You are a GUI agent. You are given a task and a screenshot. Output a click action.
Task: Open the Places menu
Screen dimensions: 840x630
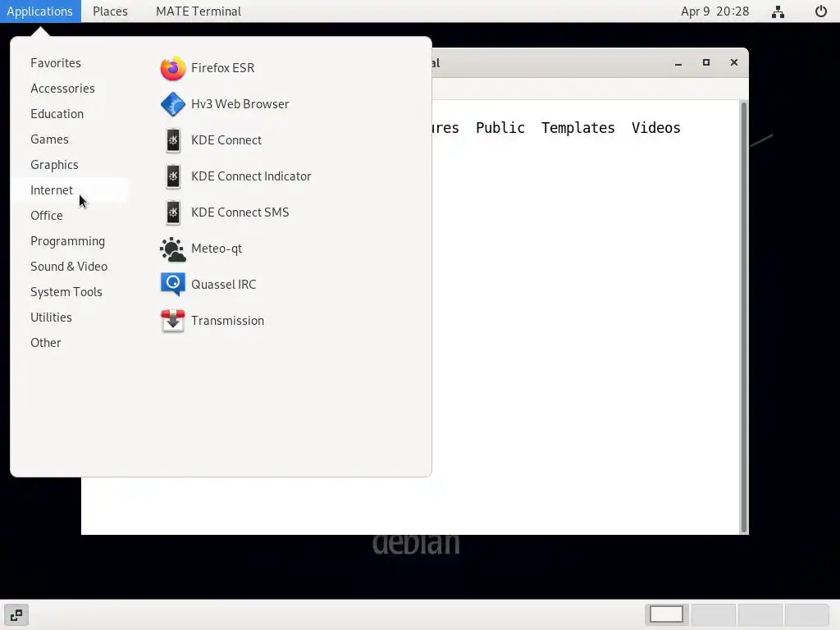click(x=110, y=11)
